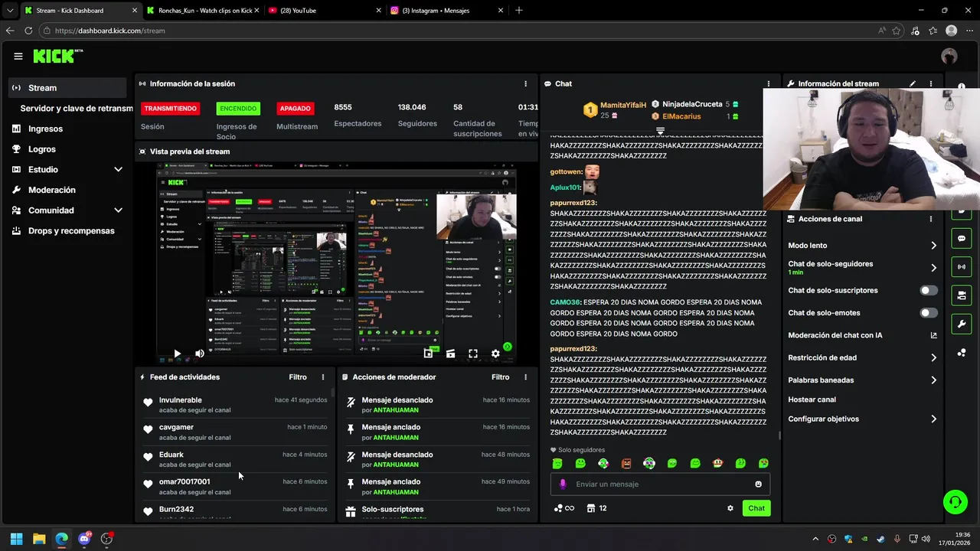
Task: Open the Stream section in the sidebar
Action: click(67, 88)
